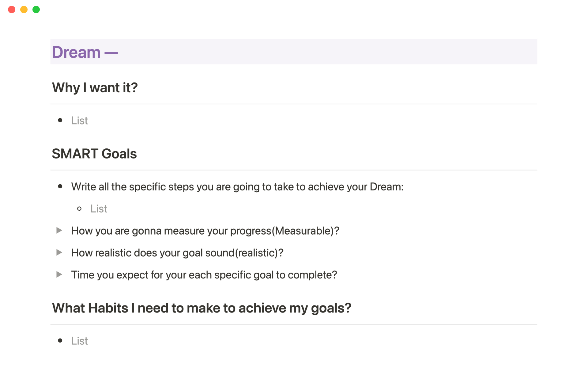Minimize window with the yellow button
This screenshot has height=368, width=588.
[24, 10]
